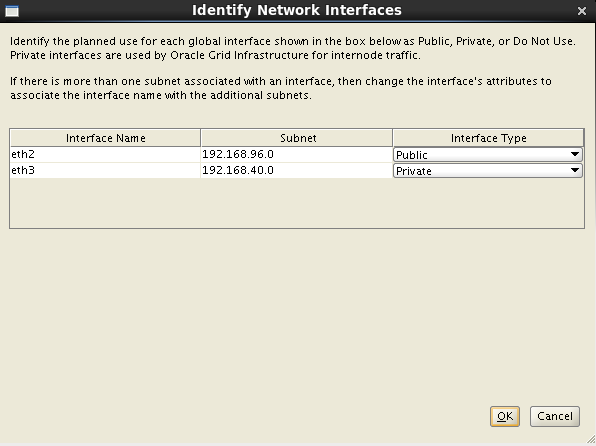Image resolution: width=596 pixels, height=446 pixels.
Task: Open Interface Type dropdown for eth2
Action: (488, 154)
